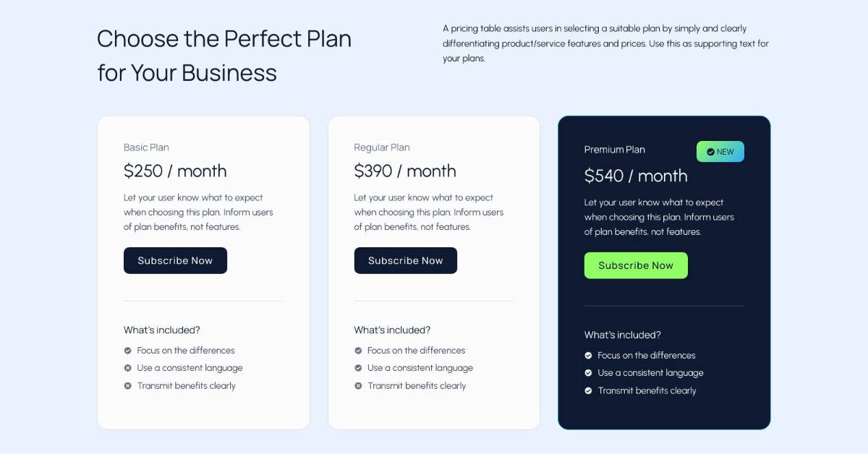Click Premium Plan's 'Transmit benefits clearly' check icon
The height and width of the screenshot is (454, 868).
point(589,391)
